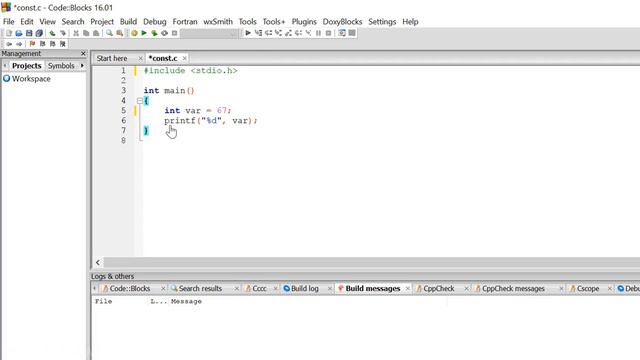The image size is (640, 360).
Task: Open the Search menu
Action: 73,22
